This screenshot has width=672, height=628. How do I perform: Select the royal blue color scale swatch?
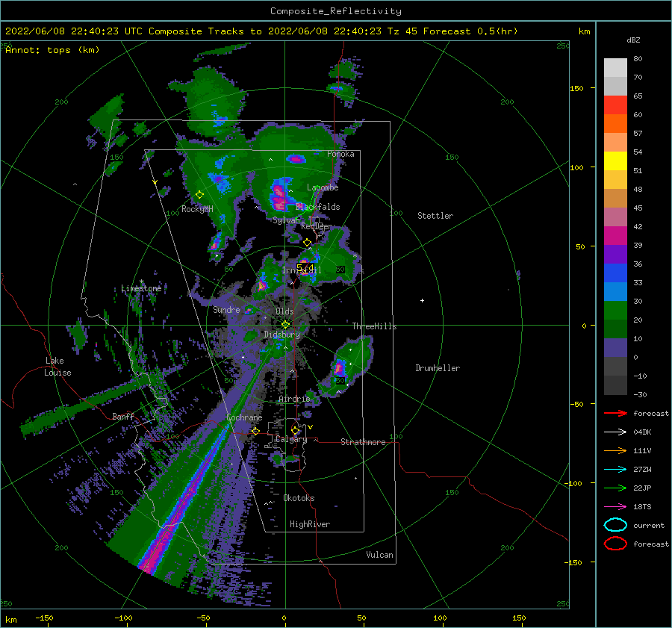point(615,273)
